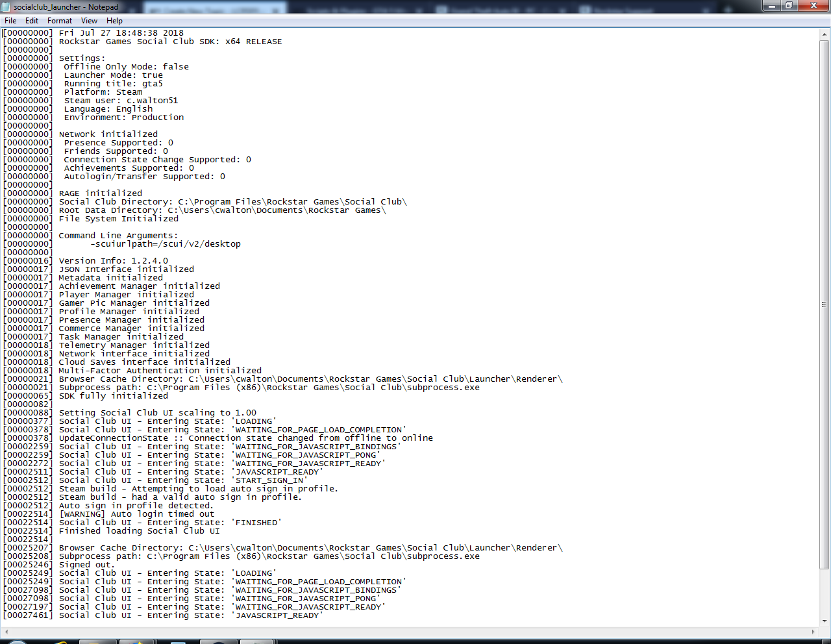The height and width of the screenshot is (644, 831).
Task: Click the "Offline Only Mode: false" line
Action: tap(127, 67)
